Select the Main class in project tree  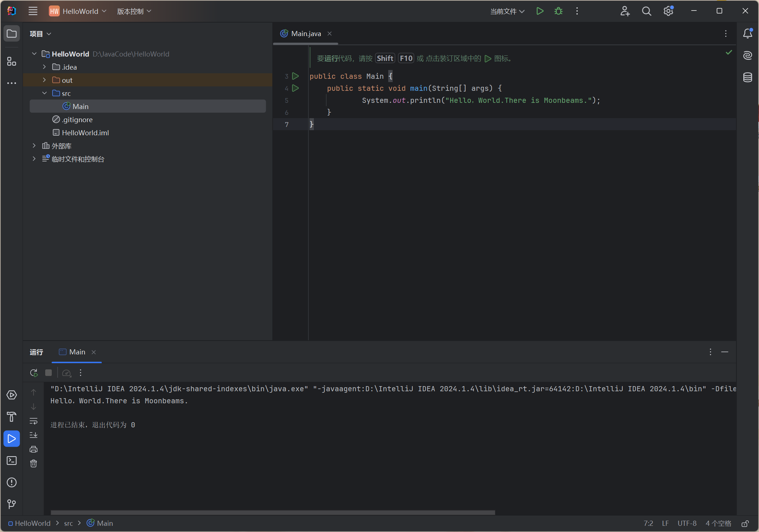tap(148, 106)
